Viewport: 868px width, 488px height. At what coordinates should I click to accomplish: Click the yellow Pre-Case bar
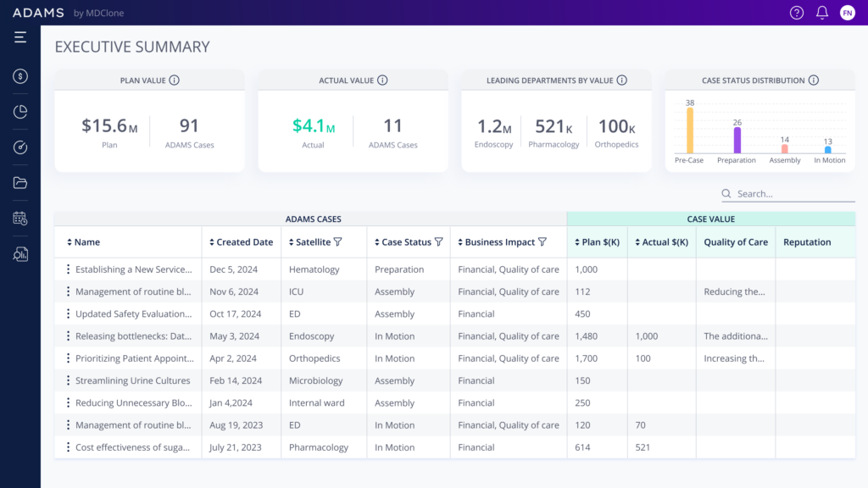click(690, 131)
